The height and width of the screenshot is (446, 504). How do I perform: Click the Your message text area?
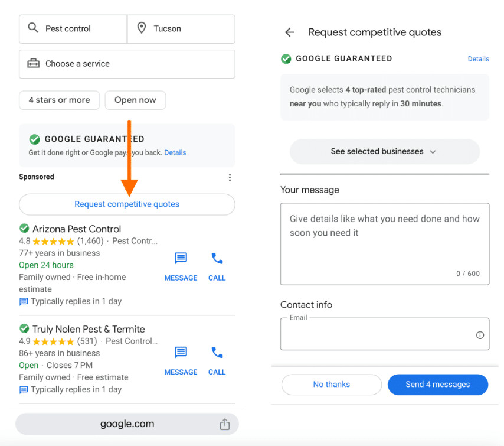click(x=384, y=243)
